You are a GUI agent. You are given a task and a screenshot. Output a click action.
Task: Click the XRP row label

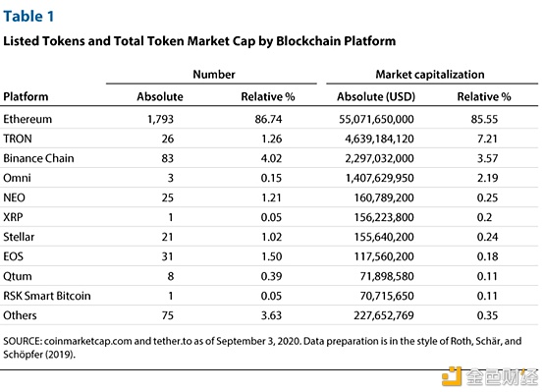click(x=13, y=217)
